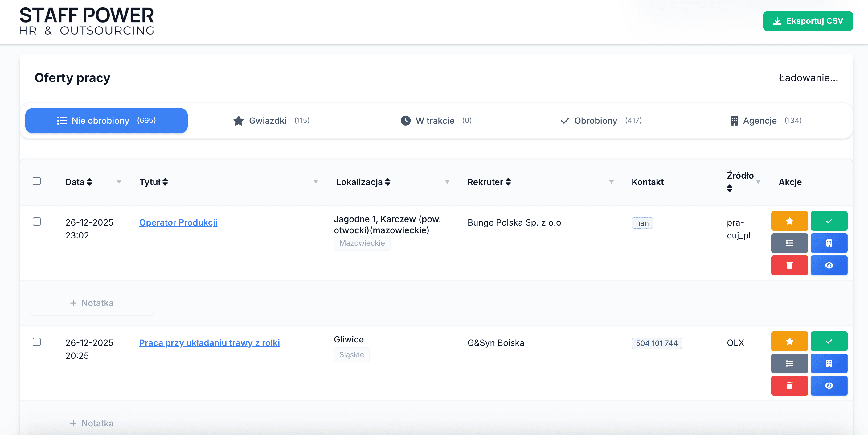Expand the Rekruter column filter

(611, 182)
